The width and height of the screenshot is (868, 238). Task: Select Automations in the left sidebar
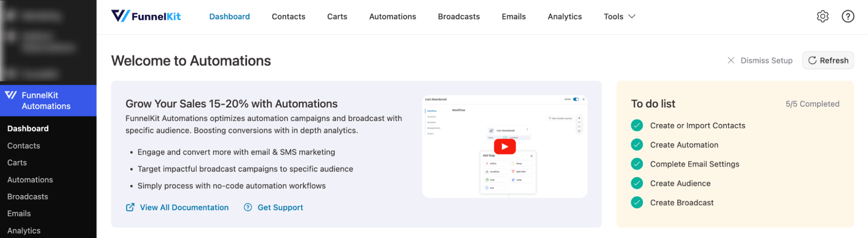coord(30,179)
